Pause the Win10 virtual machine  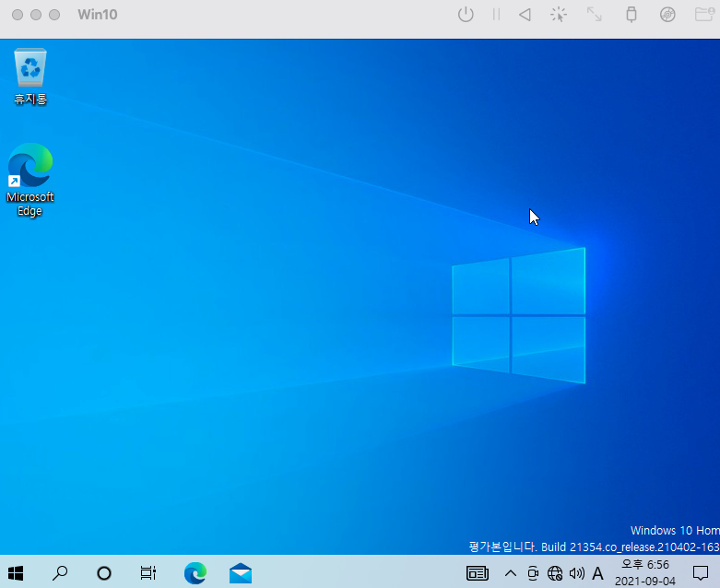click(496, 15)
